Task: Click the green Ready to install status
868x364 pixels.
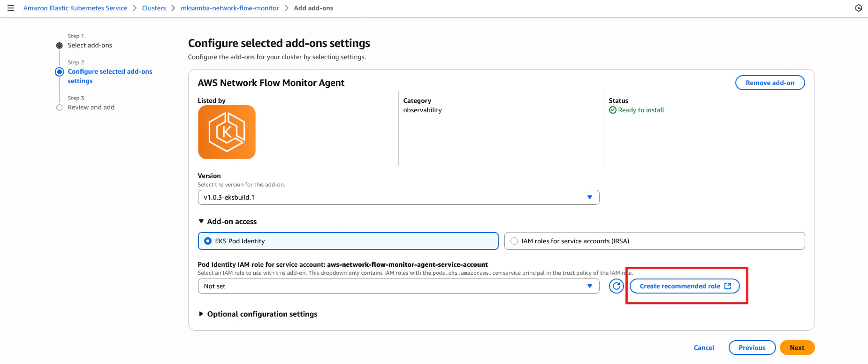Action: click(x=636, y=110)
